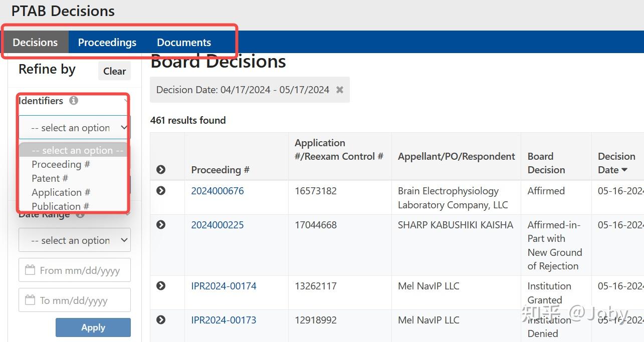Expand row for proceeding 2024000676

[x=161, y=191]
